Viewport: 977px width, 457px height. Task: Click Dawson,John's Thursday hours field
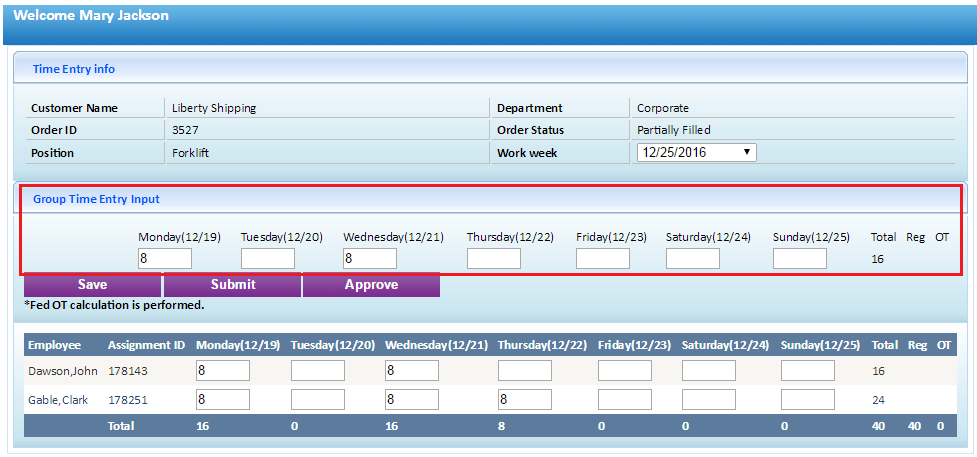click(525, 370)
